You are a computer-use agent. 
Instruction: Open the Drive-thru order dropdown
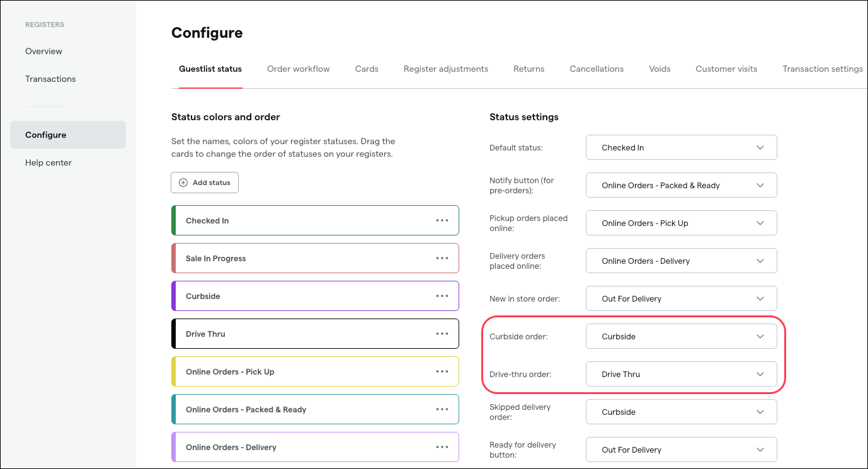(x=681, y=374)
